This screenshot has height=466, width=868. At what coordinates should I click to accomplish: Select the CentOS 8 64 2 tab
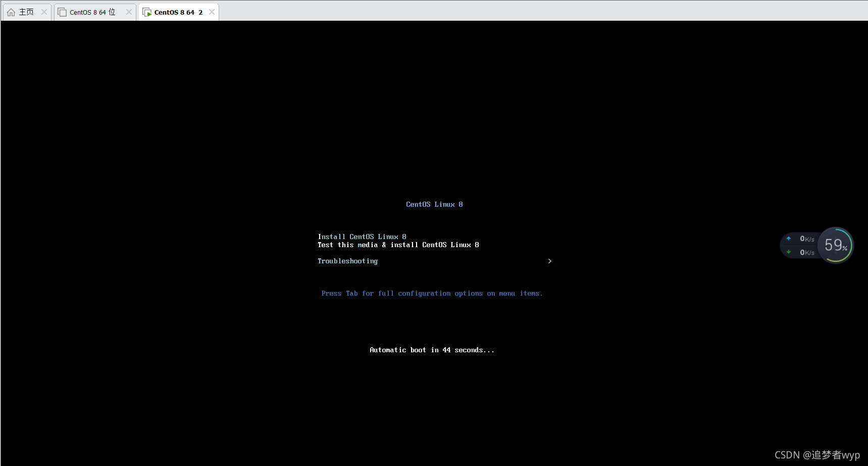tap(178, 12)
